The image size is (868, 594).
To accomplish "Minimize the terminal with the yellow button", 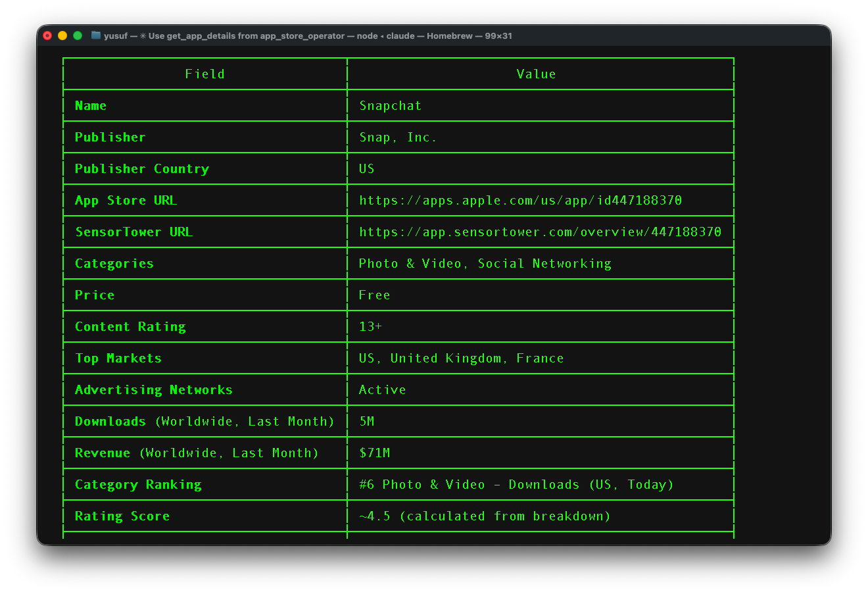I will coord(62,36).
